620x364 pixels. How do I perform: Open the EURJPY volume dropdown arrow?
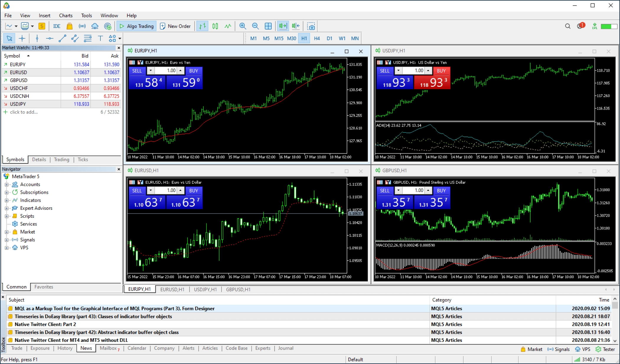click(x=151, y=71)
